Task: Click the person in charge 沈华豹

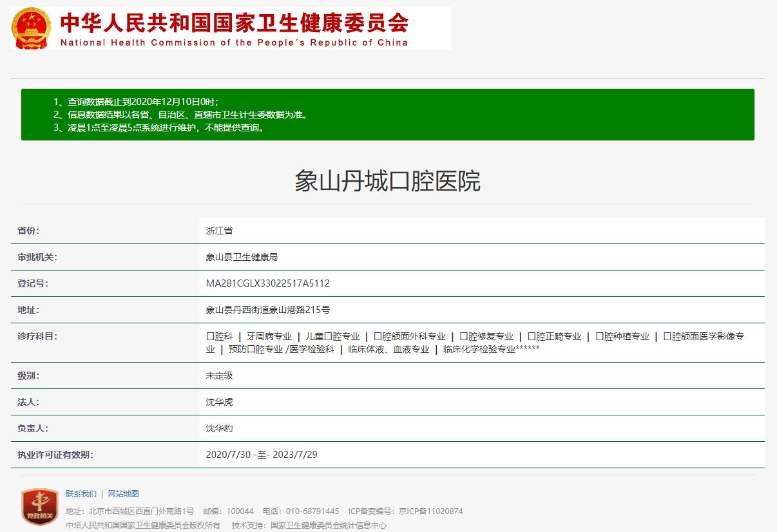Action: click(x=220, y=428)
